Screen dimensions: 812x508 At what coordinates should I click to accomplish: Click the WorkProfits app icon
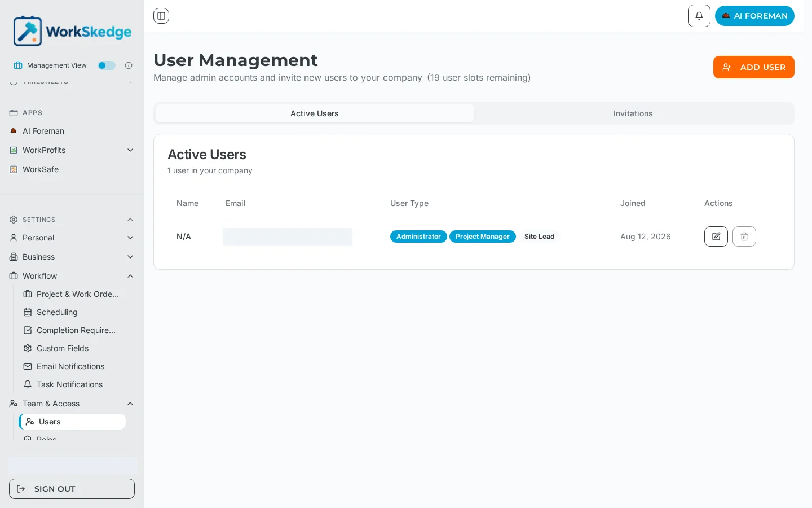tap(14, 150)
